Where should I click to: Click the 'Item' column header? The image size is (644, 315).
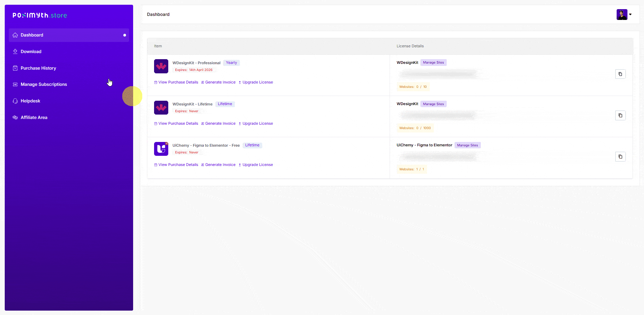[x=158, y=46]
